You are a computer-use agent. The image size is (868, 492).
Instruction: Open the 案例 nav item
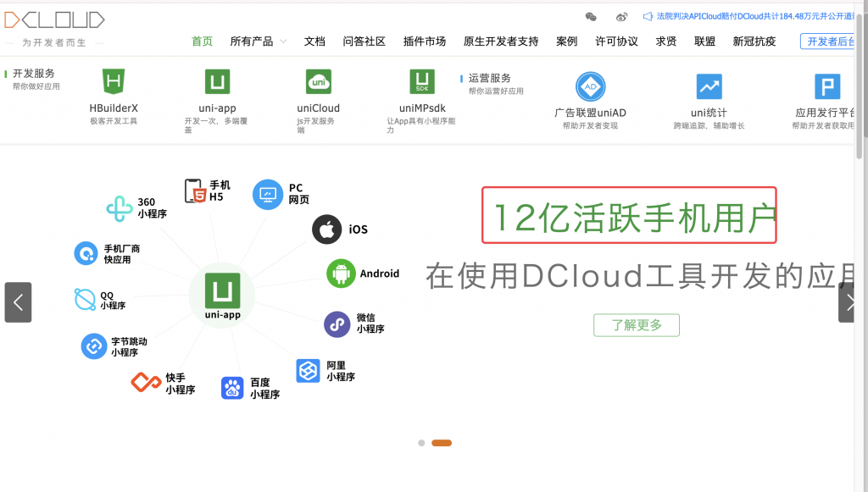tap(567, 41)
